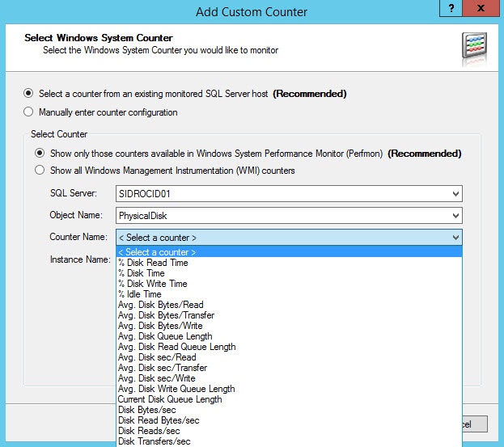
Task: Select counter from existing monitored SQL Server host
Action: [28, 94]
